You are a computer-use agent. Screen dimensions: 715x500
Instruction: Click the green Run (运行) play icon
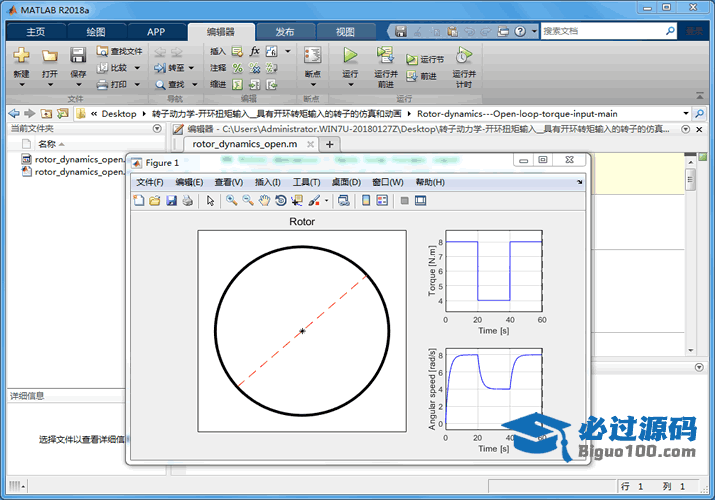(350, 55)
